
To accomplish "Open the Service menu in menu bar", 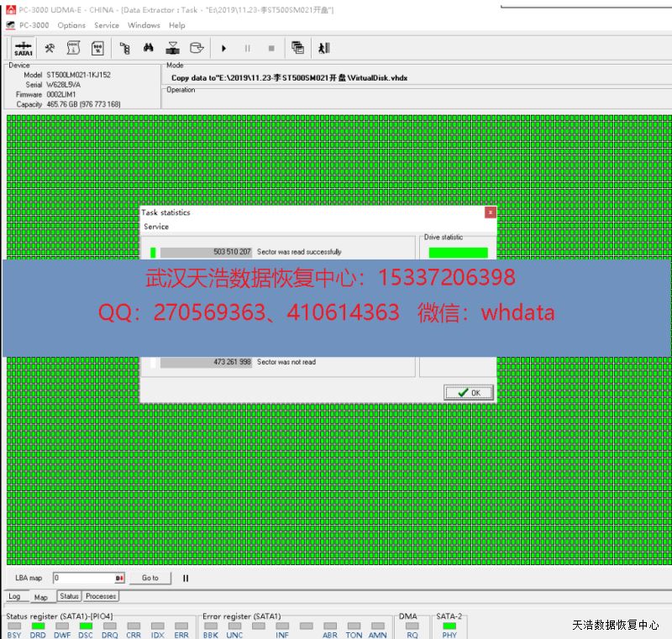I will 107,25.
